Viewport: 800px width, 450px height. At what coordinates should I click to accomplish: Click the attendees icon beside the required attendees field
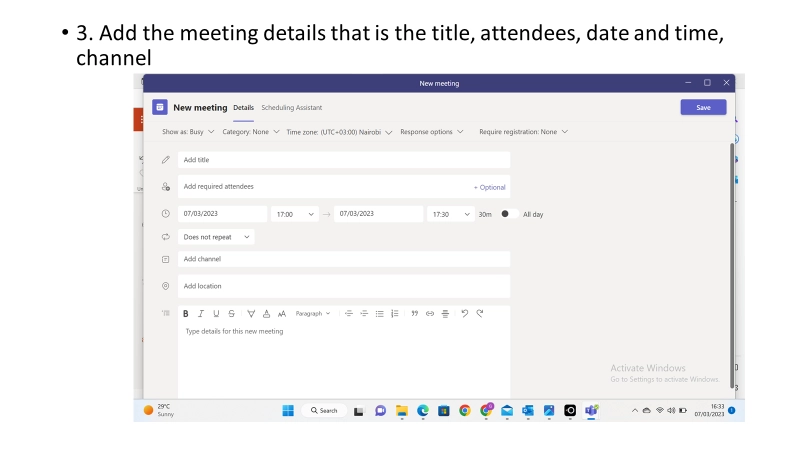click(166, 187)
